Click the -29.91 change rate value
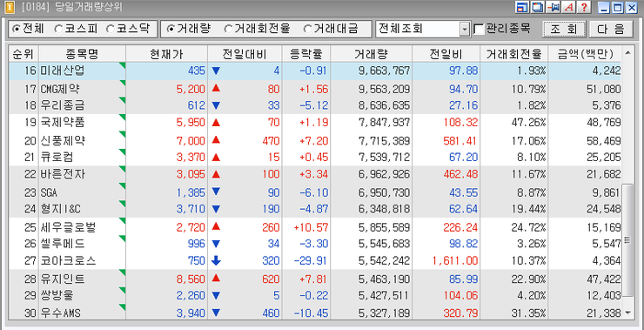The image size is (644, 330). click(x=311, y=261)
